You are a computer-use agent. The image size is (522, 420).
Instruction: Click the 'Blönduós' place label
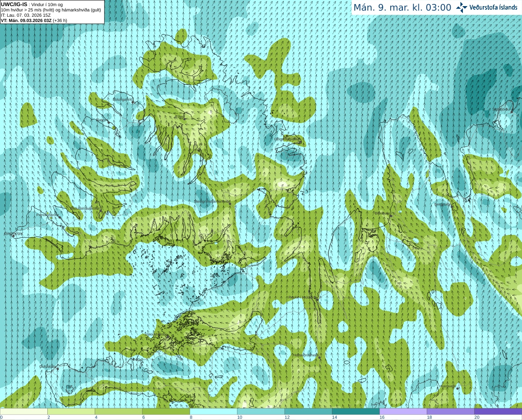click(383, 213)
